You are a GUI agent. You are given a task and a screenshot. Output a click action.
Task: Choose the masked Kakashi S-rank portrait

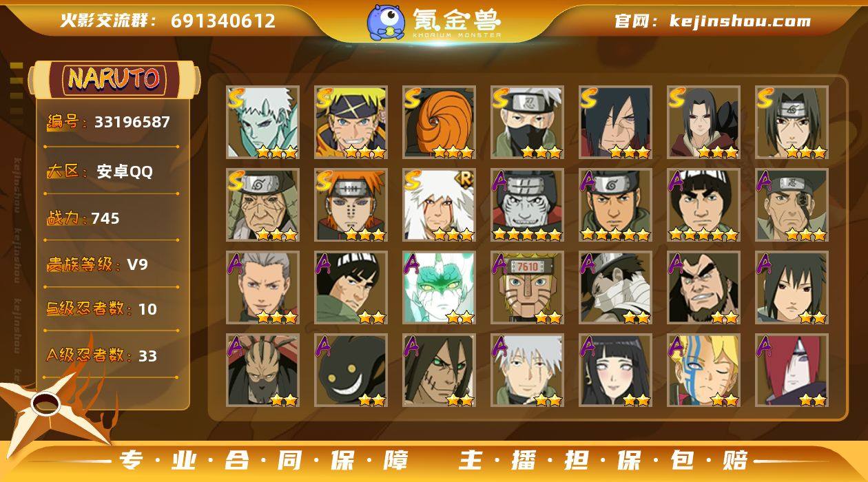click(x=528, y=122)
